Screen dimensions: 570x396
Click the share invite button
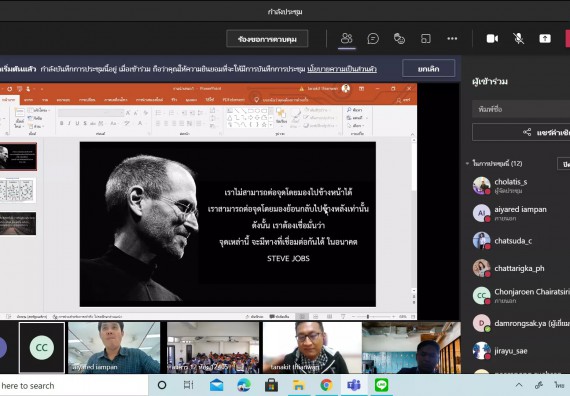tap(521, 132)
